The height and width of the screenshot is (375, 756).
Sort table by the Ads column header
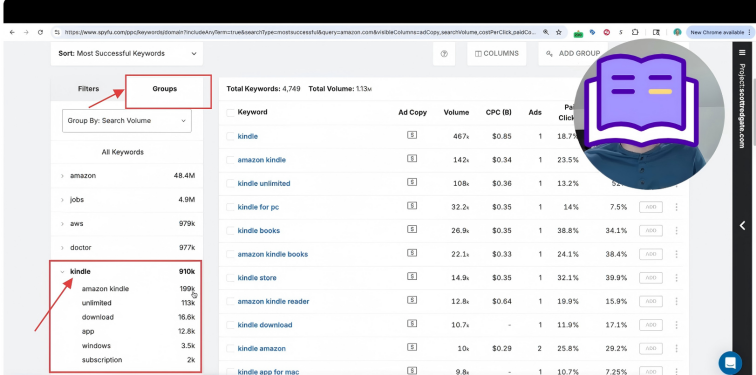point(535,112)
